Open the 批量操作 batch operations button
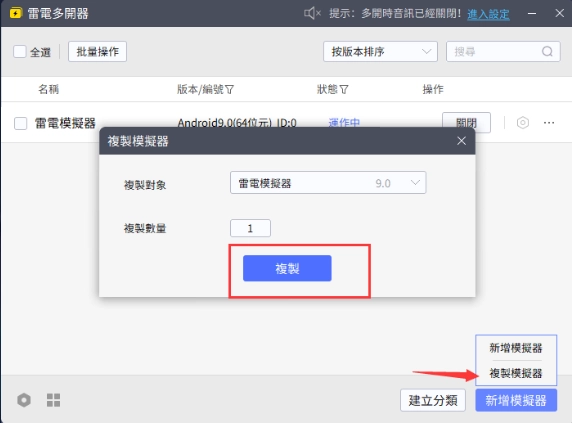Viewport: 572px width, 423px height. click(x=97, y=51)
